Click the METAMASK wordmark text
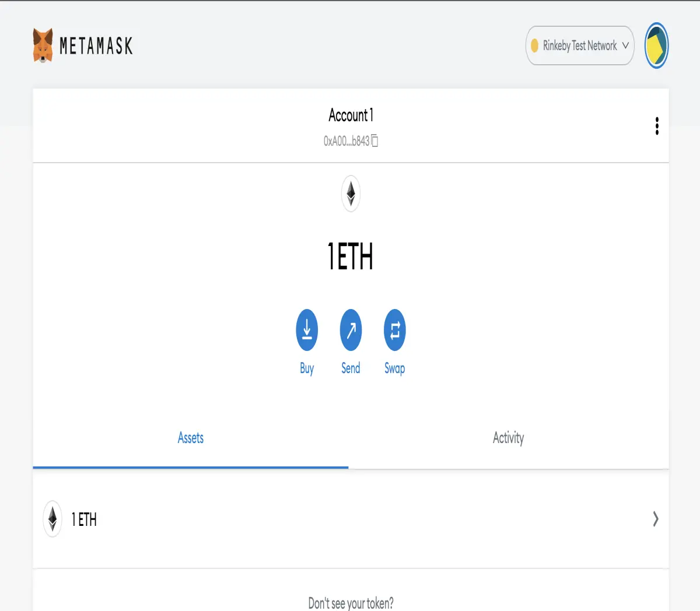 [x=96, y=45]
